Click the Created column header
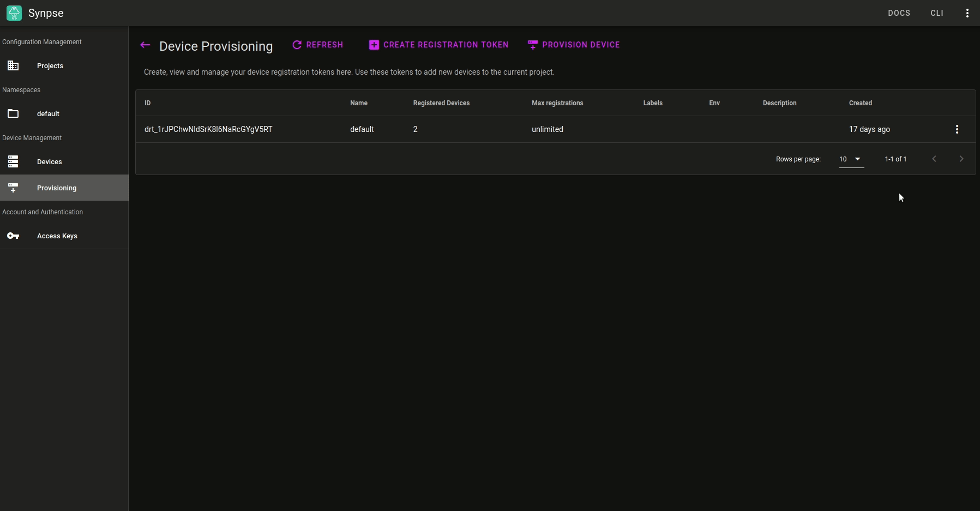 [x=860, y=103]
